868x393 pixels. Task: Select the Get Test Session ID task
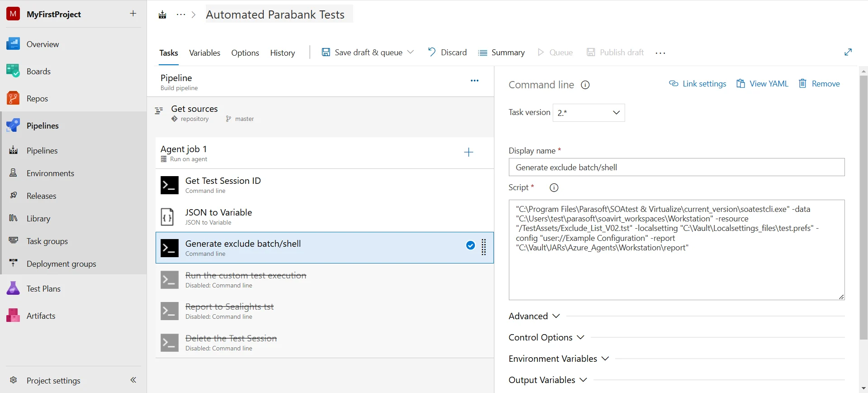click(x=324, y=185)
